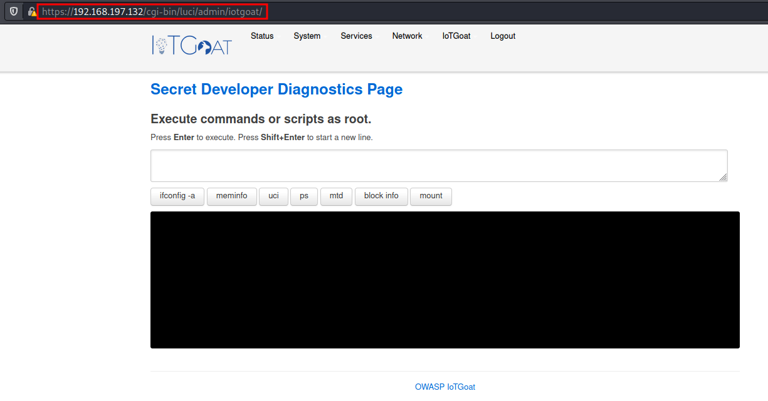Click the command input text area
The width and height of the screenshot is (768, 401).
438,165
